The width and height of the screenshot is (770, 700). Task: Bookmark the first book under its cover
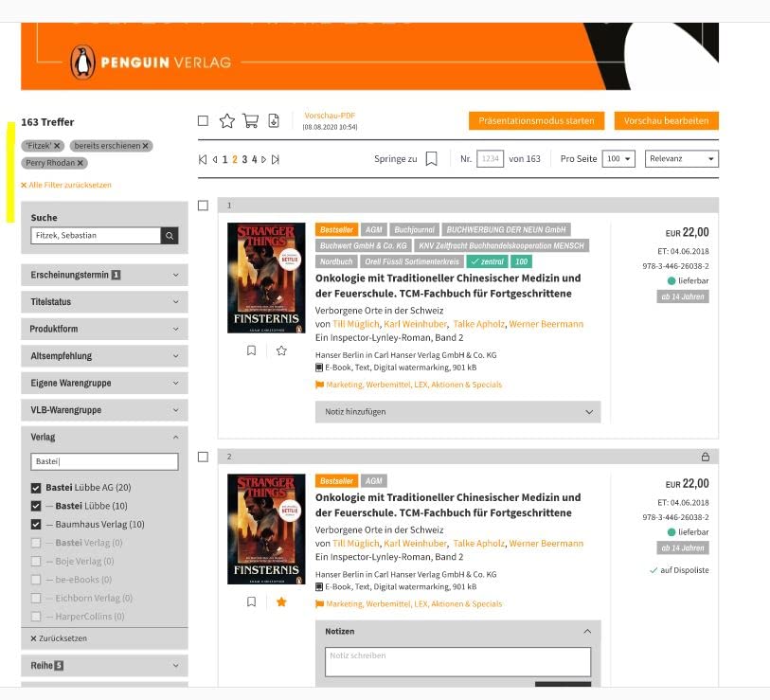pyautogui.click(x=251, y=350)
